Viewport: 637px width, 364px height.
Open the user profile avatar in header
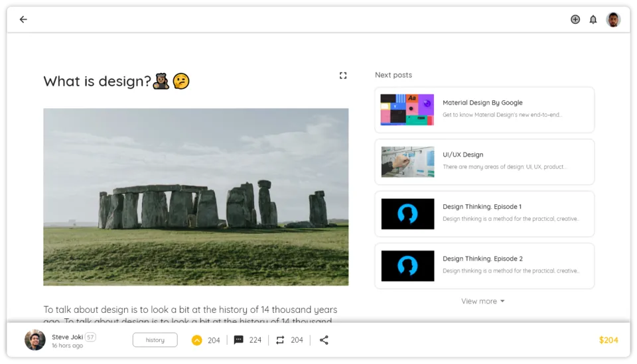(613, 19)
